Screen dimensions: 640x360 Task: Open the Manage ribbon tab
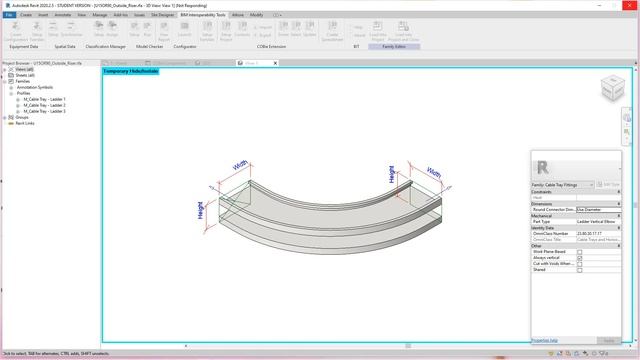pos(100,15)
